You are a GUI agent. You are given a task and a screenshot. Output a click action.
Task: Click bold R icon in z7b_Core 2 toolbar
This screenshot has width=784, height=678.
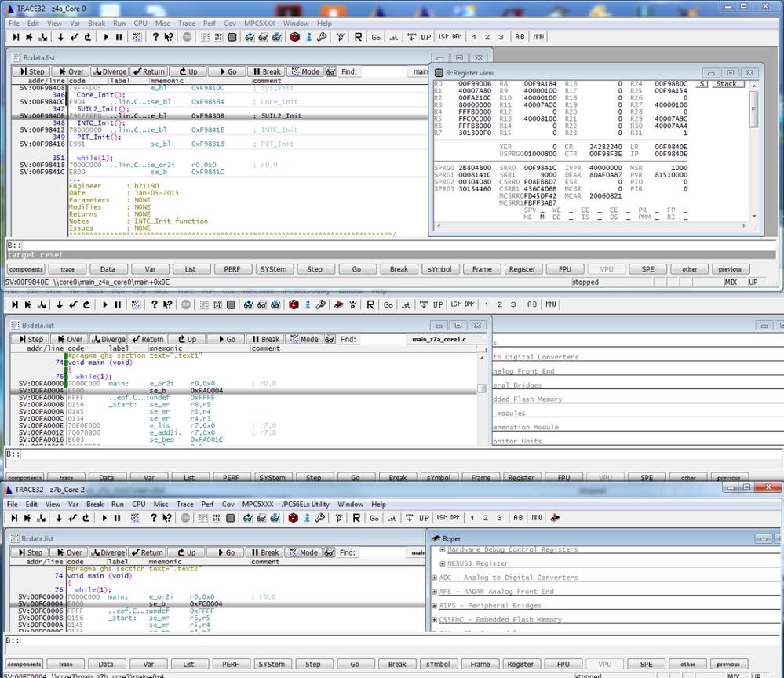point(356,518)
